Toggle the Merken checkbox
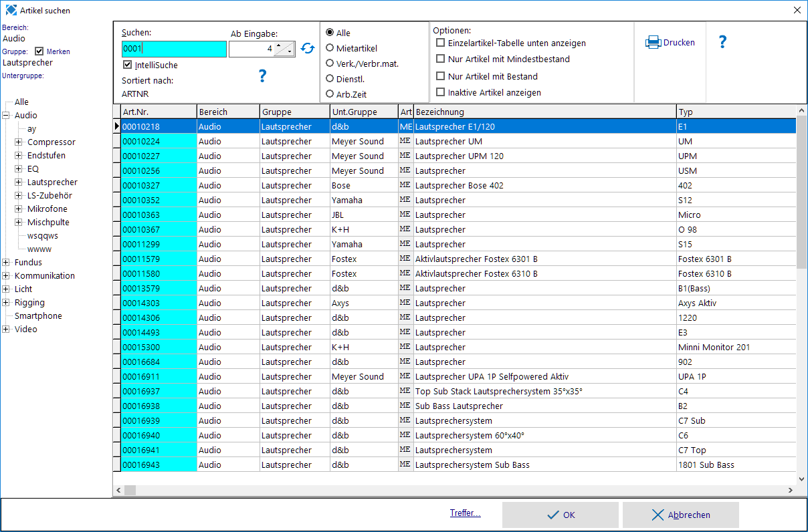808x532 pixels. (39, 51)
